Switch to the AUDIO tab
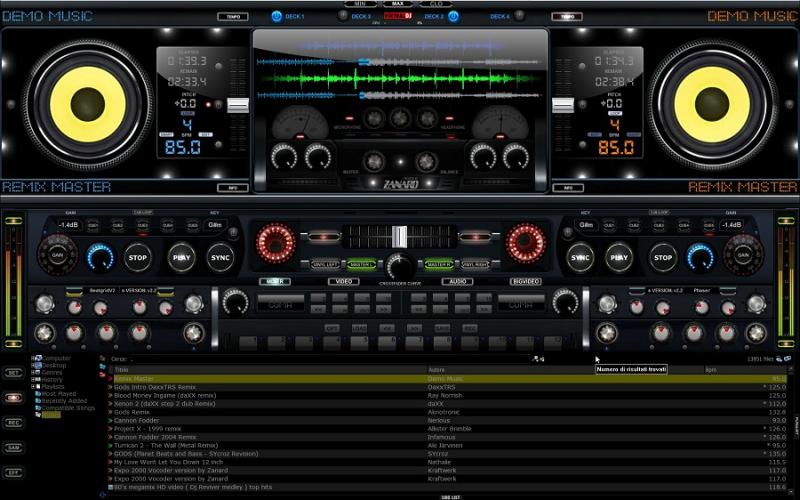 click(x=457, y=282)
